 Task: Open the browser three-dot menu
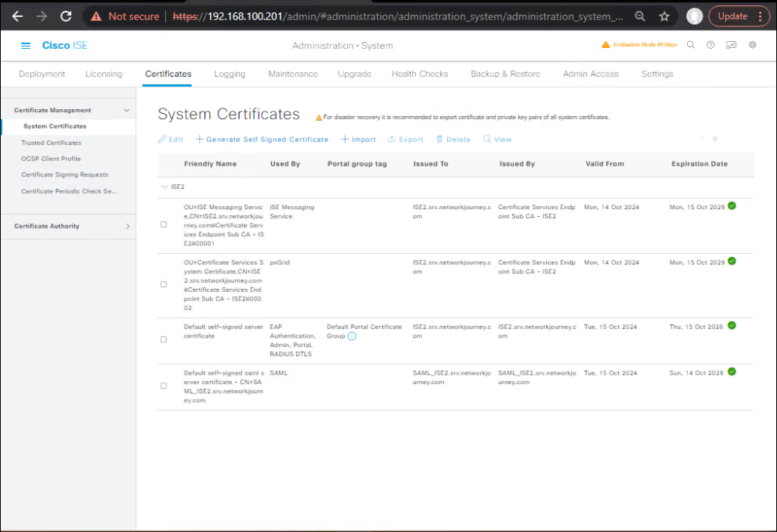pos(760,16)
